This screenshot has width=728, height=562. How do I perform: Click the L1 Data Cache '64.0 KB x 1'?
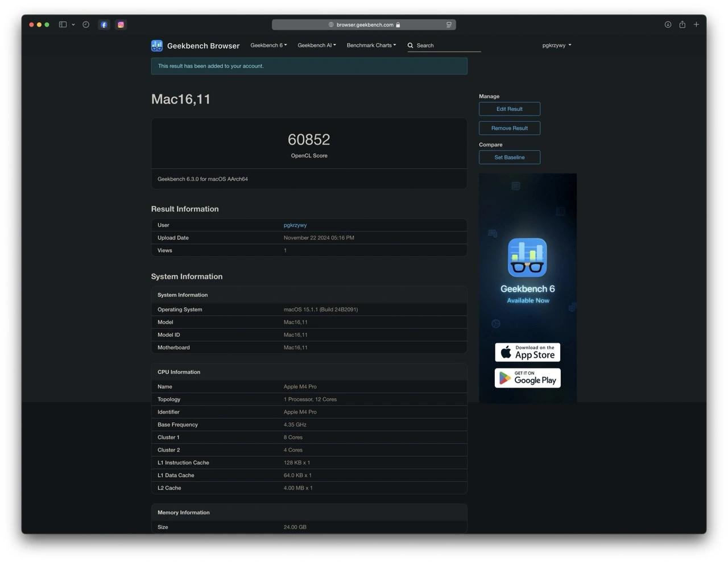click(297, 476)
